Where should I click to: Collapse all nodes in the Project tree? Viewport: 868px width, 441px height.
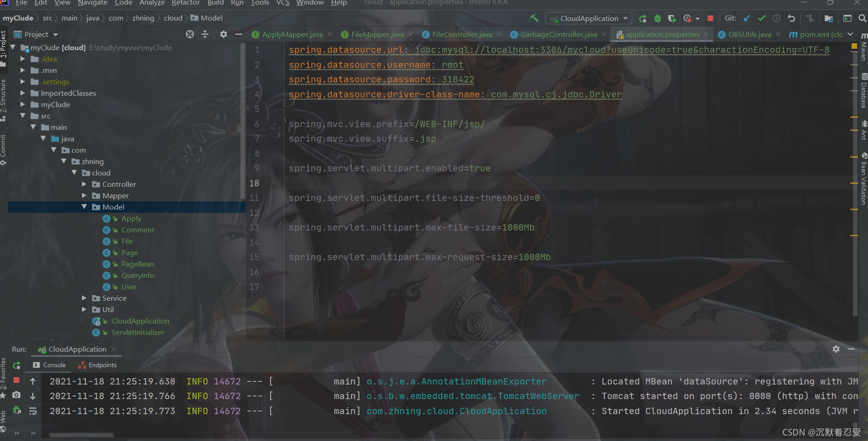point(205,34)
